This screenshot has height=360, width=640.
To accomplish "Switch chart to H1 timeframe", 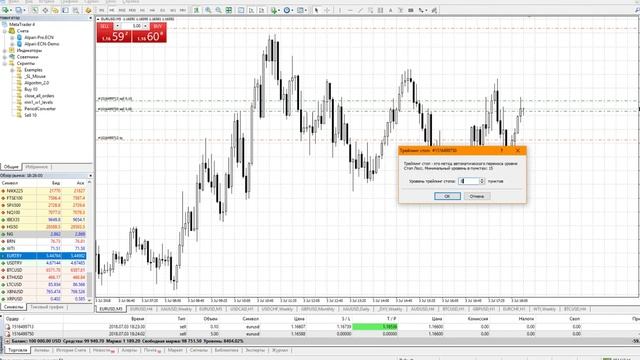I will 142,10.
